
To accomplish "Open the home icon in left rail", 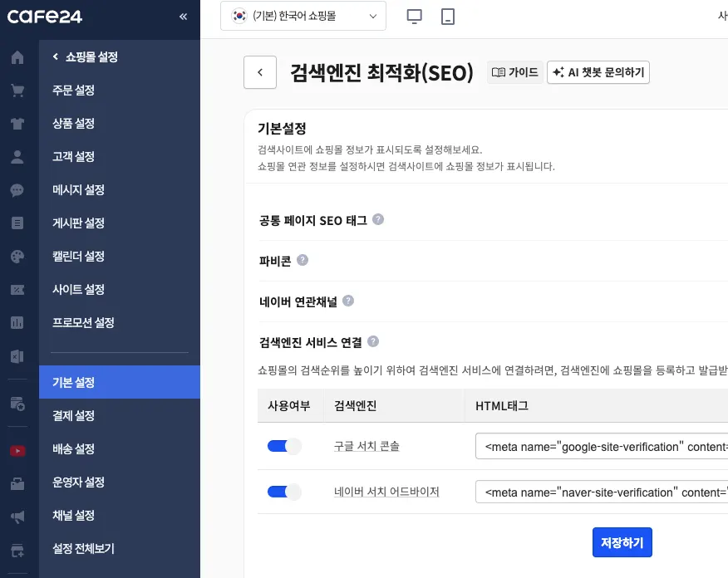I will point(17,57).
